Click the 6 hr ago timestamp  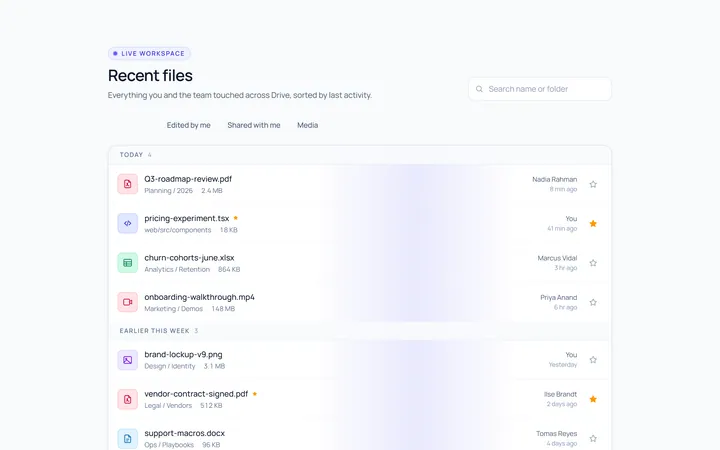pyautogui.click(x=565, y=307)
